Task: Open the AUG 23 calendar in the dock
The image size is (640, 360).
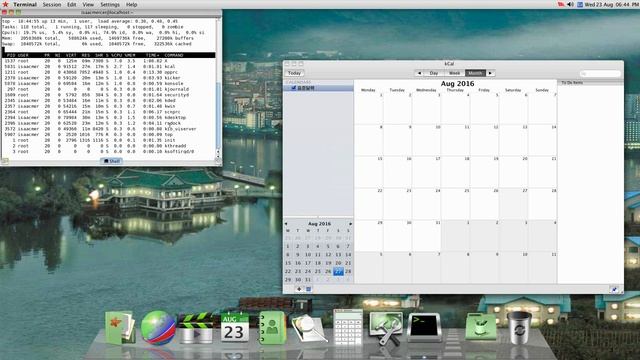Action: coord(234,327)
